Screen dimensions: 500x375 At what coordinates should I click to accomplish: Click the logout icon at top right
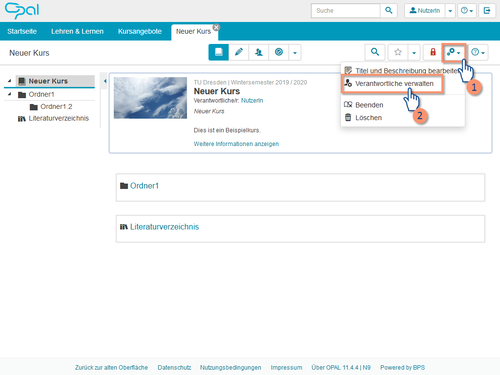click(x=487, y=10)
